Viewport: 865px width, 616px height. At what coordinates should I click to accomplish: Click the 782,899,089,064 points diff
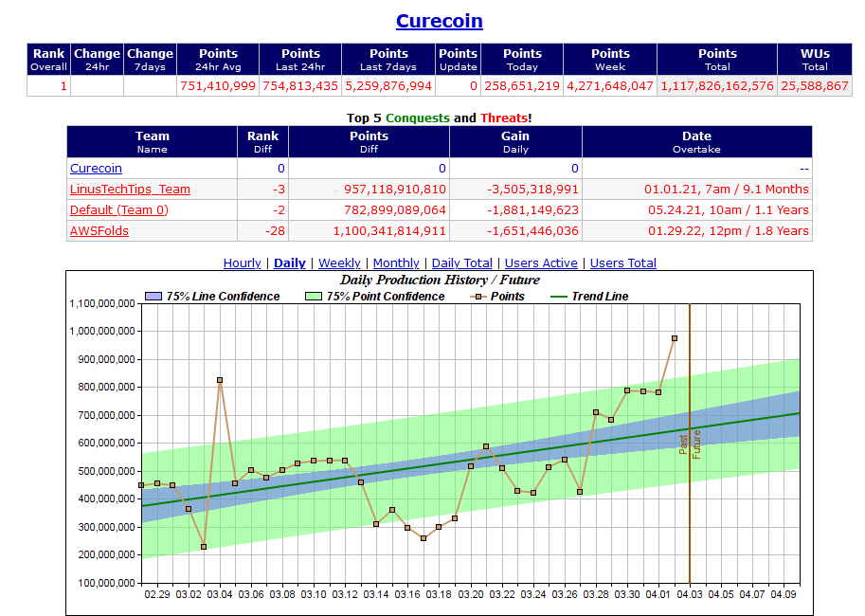[395, 210]
